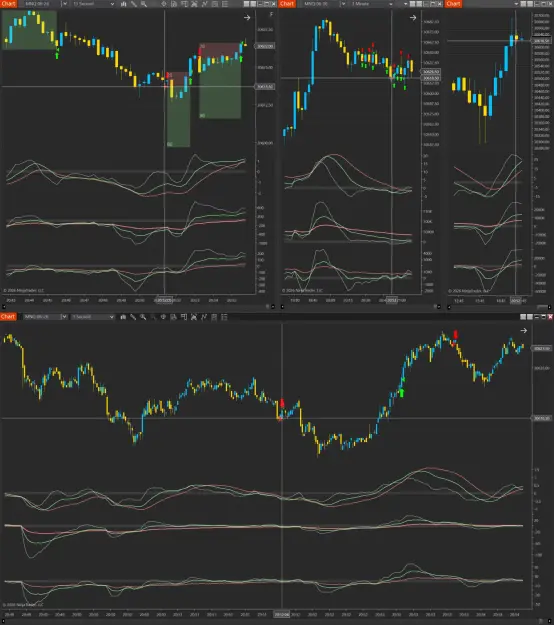This screenshot has height=625, width=554.
Task: Select the Chart tab of top-left window
Action: click(x=8, y=4)
